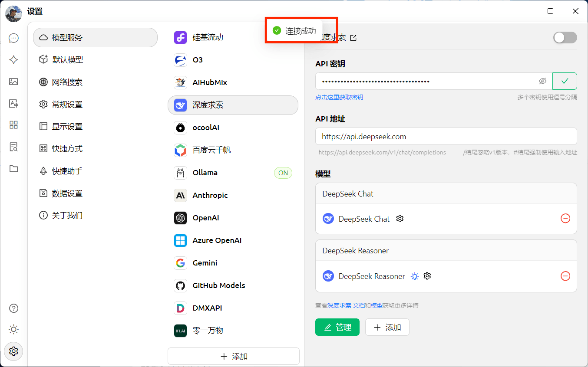This screenshot has height=367, width=588.
Task: Click the Ollama llama logo
Action: tap(180, 173)
